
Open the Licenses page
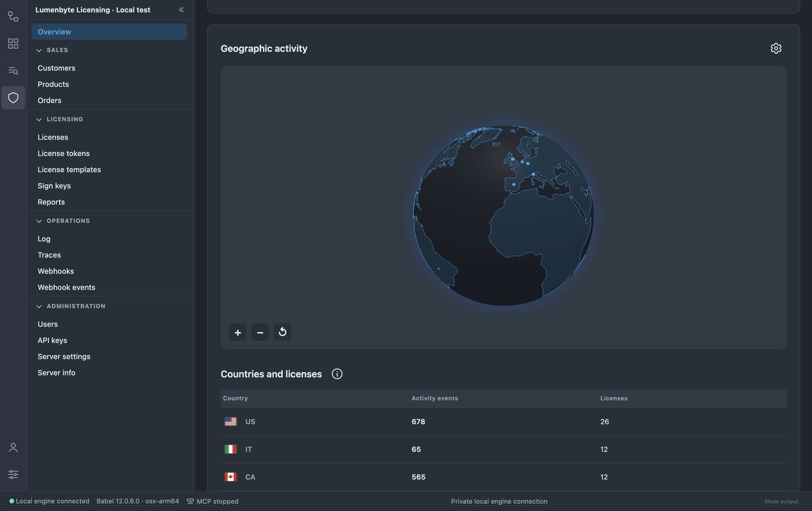coord(53,137)
